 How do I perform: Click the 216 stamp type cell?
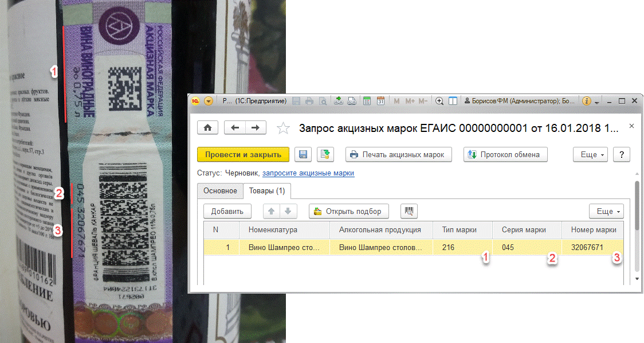tap(462, 248)
